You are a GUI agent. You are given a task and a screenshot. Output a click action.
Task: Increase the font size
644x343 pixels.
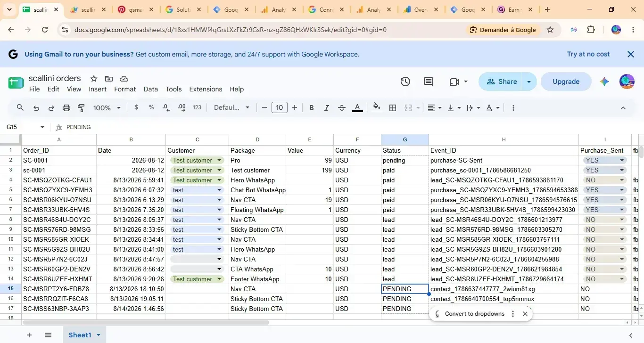(295, 108)
